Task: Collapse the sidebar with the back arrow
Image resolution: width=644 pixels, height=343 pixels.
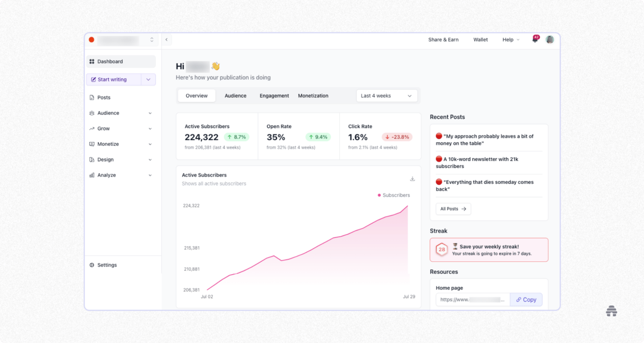Action: 167,39
